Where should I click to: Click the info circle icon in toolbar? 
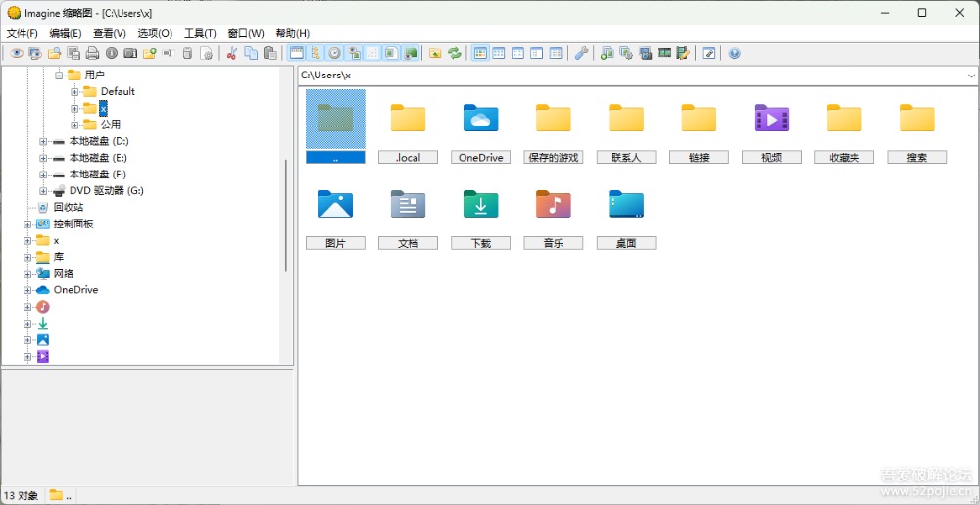[x=111, y=53]
